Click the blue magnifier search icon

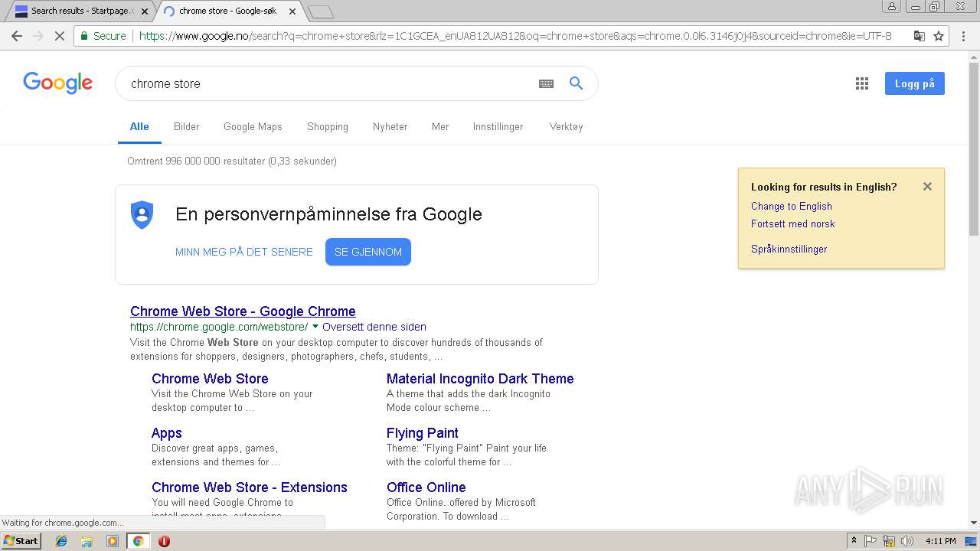pos(577,83)
